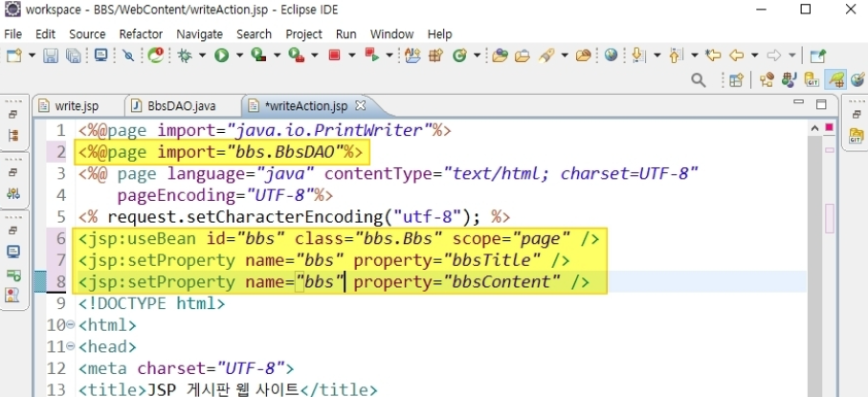This screenshot has width=868, height=397.
Task: Open the Window menu
Action: (x=392, y=33)
